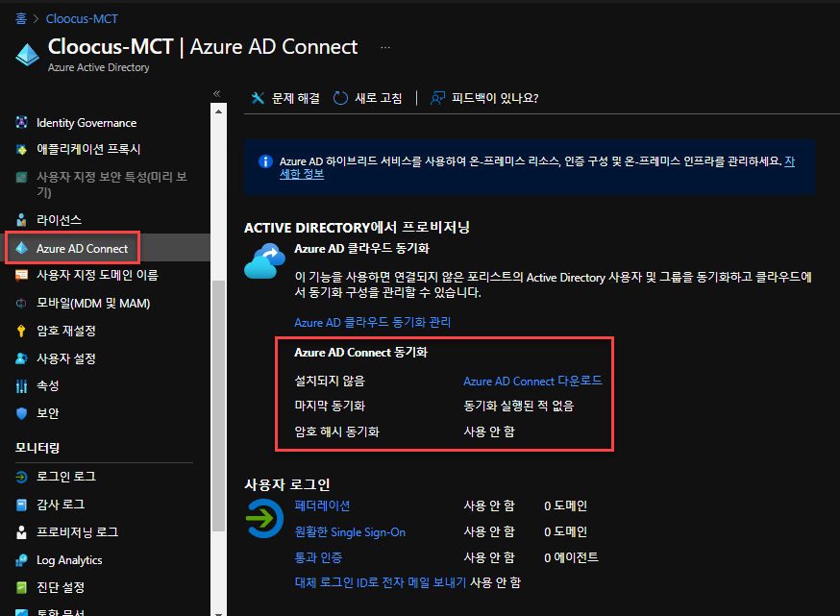Screen dimensions: 840x616
Task: Open 암호 재설정 menu item
Action: click(66, 331)
